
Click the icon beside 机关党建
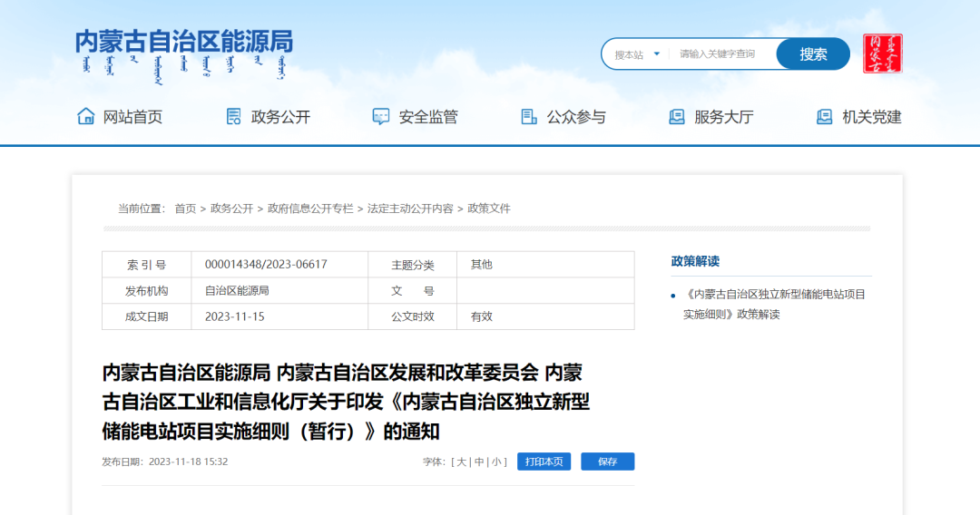click(824, 116)
